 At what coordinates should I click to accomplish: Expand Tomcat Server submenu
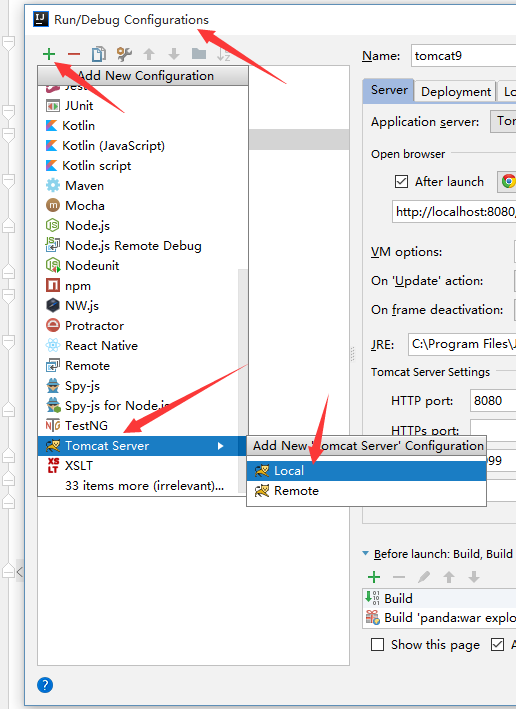click(x=142, y=446)
